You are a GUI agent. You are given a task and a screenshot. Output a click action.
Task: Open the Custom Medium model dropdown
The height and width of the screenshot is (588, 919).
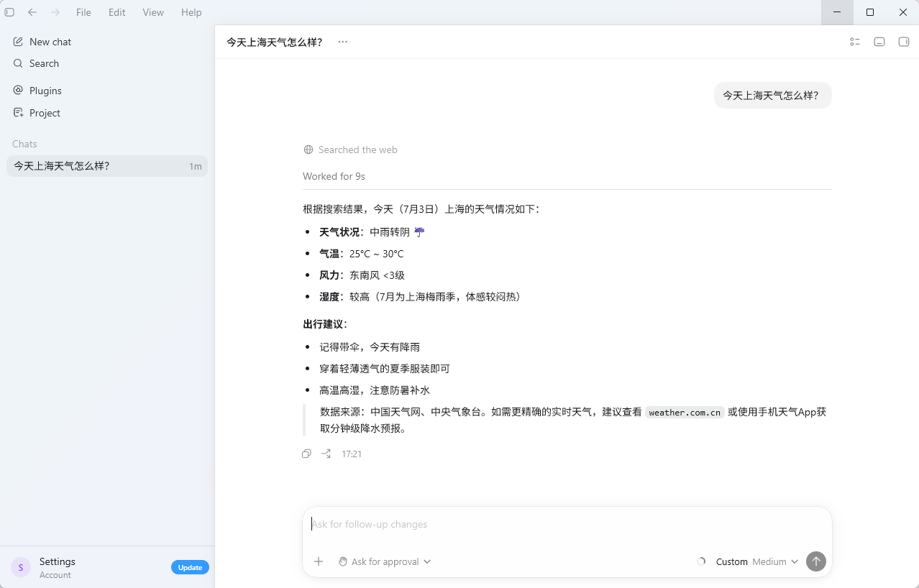click(x=757, y=561)
